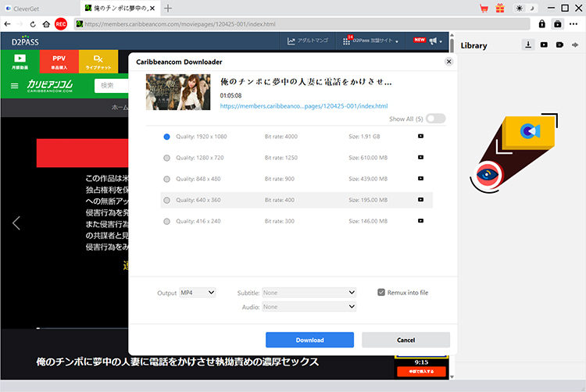Go to home page via house icon
The height and width of the screenshot is (392, 586).
[x=46, y=24]
